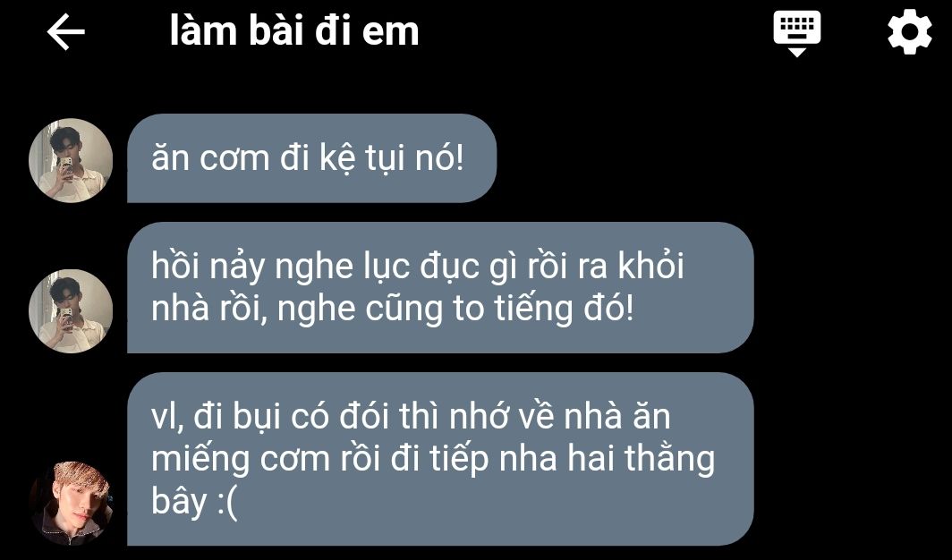Open settings via the gear icon
Screen dimensions: 952x560
(909, 32)
